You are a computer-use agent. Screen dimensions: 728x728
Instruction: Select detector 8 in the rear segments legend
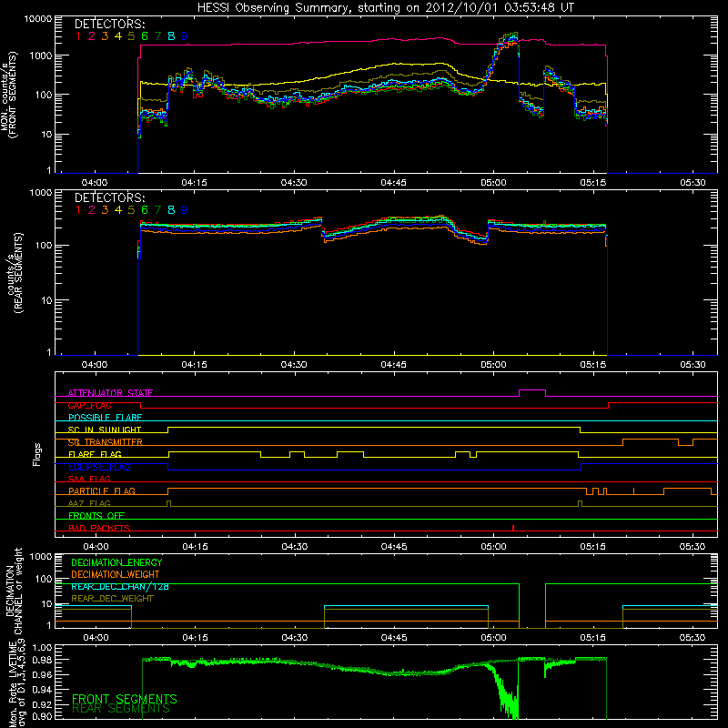tap(171, 210)
